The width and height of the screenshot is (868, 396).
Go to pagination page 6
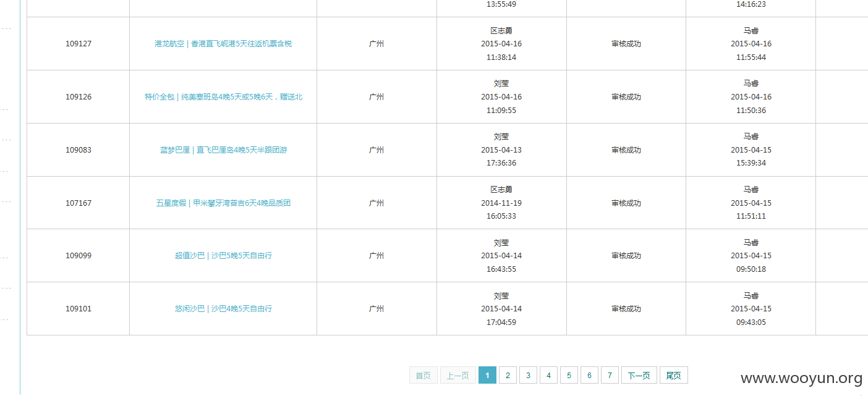[589, 375]
